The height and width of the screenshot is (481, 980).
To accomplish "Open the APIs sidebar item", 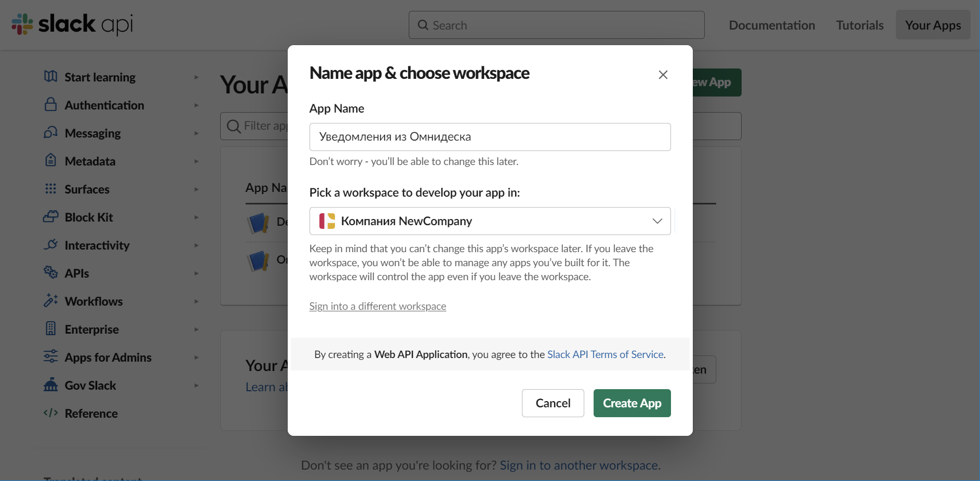I will coord(77,273).
